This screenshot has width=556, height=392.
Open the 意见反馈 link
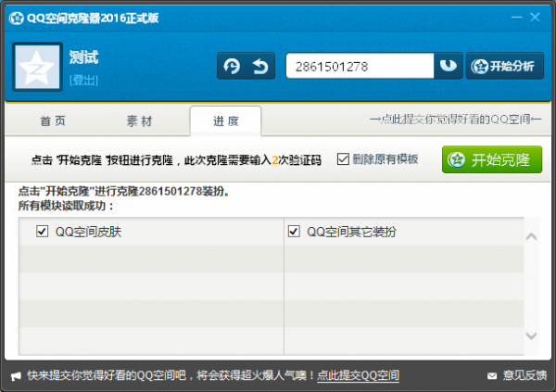(524, 375)
